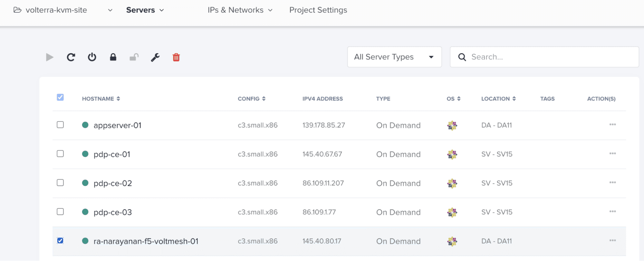Screen dimensions: 644x261
Task: Toggle the select-all header checkbox
Action: (60, 97)
